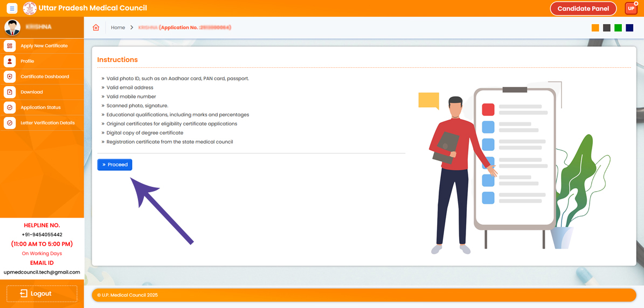Open the Candidate Panel button
The height and width of the screenshot is (308, 644).
point(583,9)
